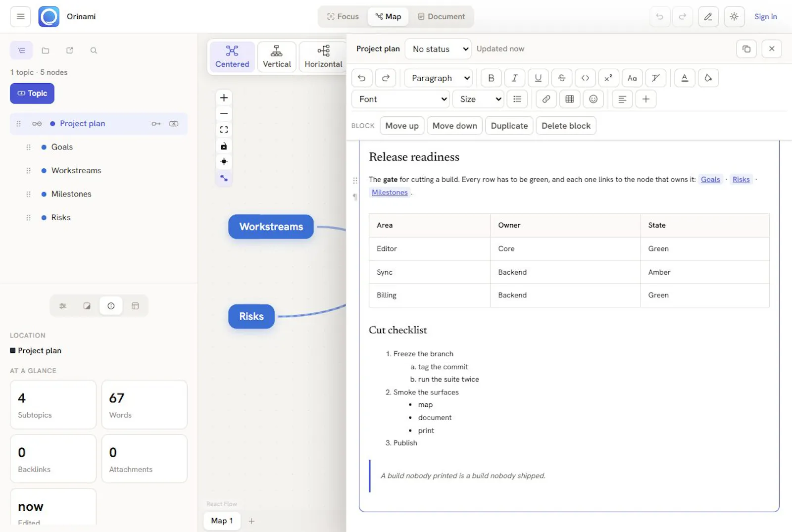This screenshot has height=532, width=792.
Task: Toggle the light/dark theme
Action: click(x=734, y=16)
